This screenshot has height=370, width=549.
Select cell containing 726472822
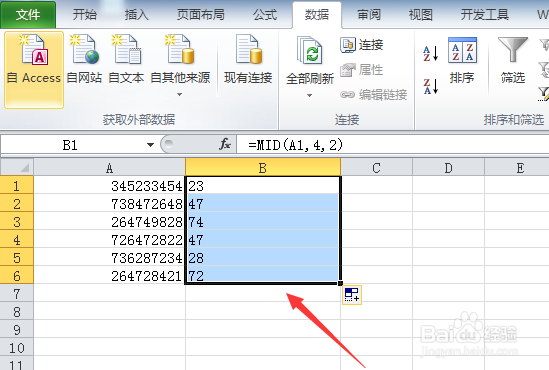(110, 239)
